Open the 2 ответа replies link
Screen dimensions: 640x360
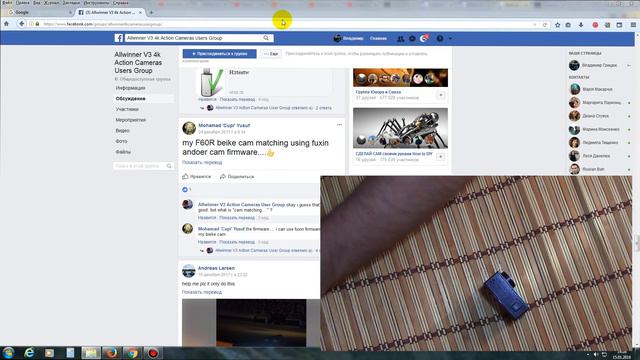tap(324, 108)
